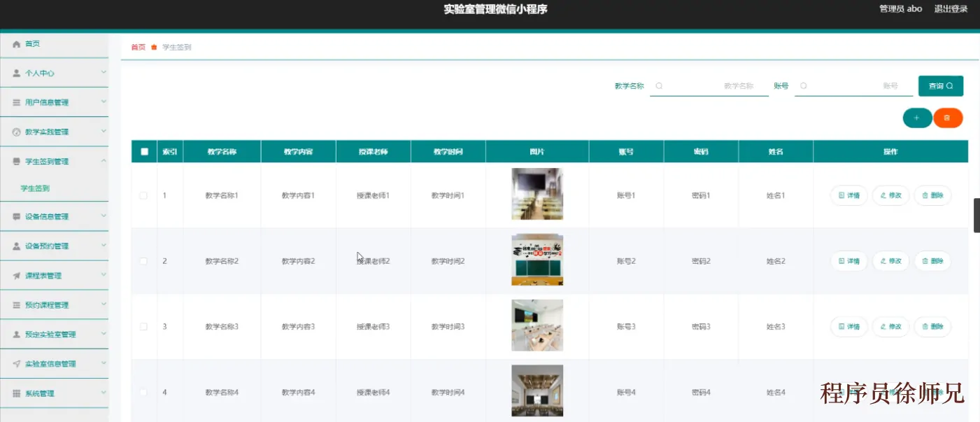Click the grid icon beside 系统管理
Screen dimensions: 980x422
pyautogui.click(x=17, y=393)
